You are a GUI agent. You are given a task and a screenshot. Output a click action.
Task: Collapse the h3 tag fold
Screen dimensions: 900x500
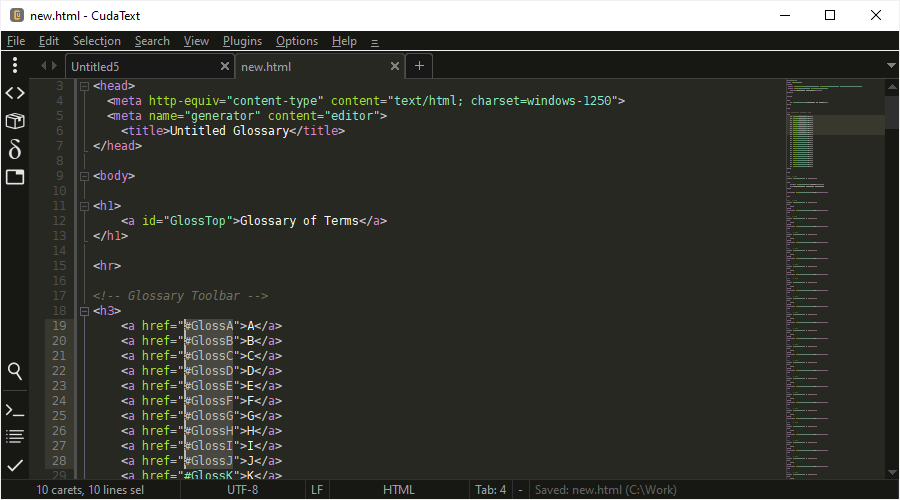(x=84, y=311)
